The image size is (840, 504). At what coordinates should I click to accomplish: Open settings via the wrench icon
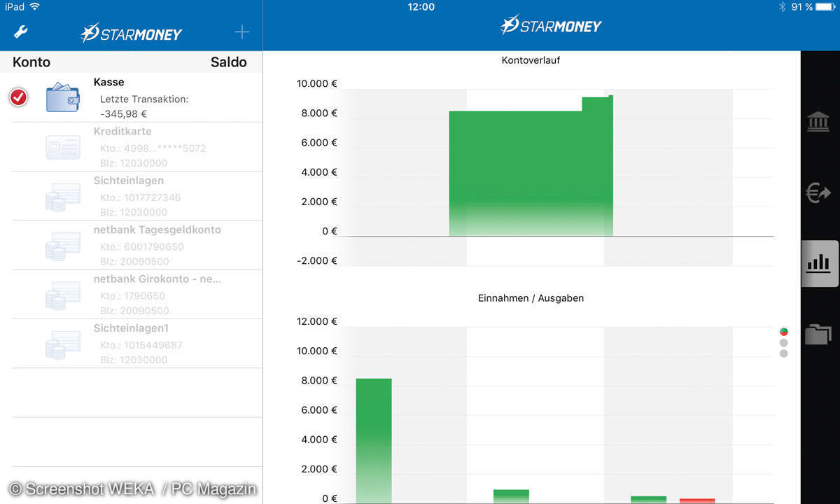click(x=21, y=31)
